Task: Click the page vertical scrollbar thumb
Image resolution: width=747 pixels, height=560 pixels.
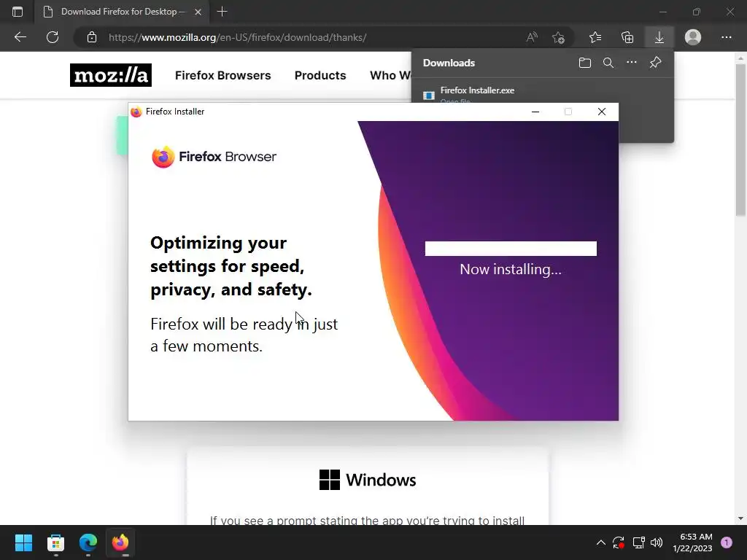Action: tap(740, 139)
